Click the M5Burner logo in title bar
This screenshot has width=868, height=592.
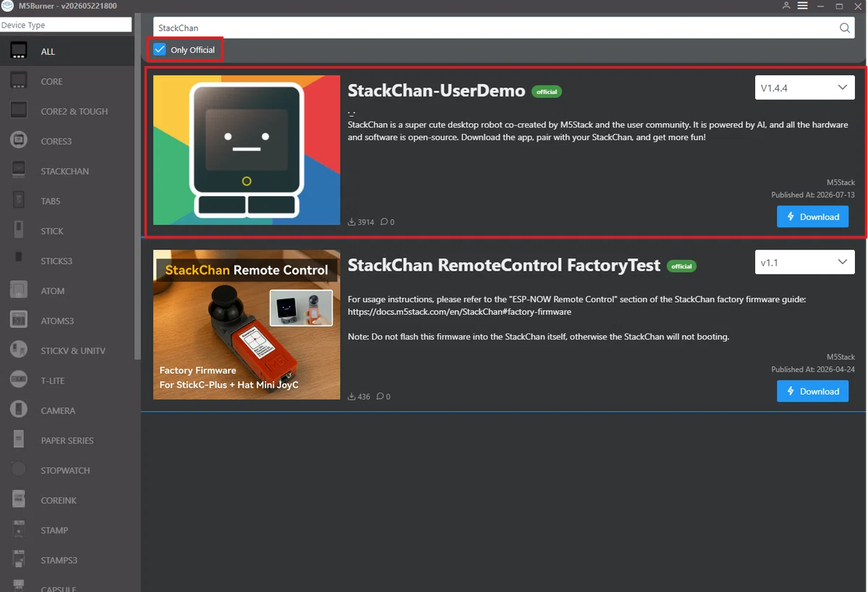point(7,6)
